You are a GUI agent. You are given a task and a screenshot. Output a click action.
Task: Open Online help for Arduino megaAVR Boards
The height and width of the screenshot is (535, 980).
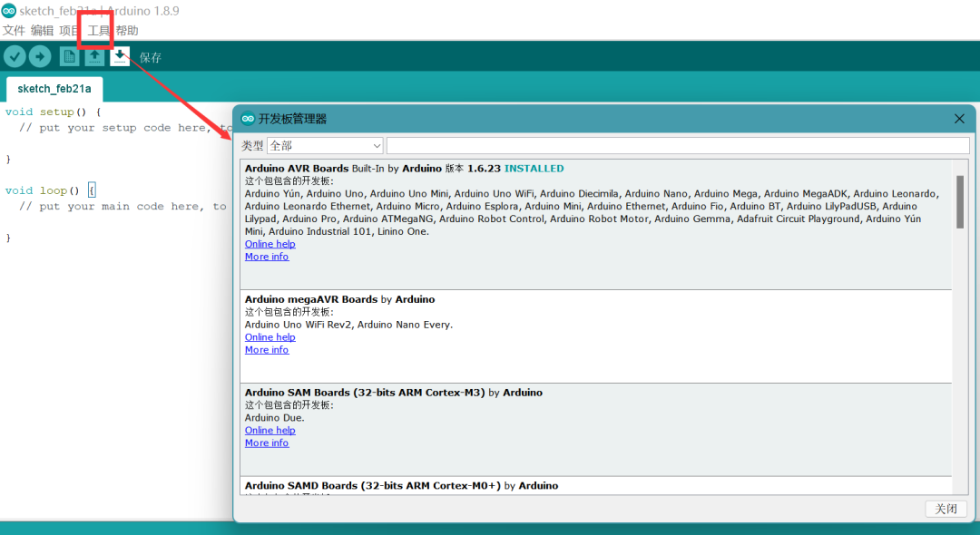point(270,337)
